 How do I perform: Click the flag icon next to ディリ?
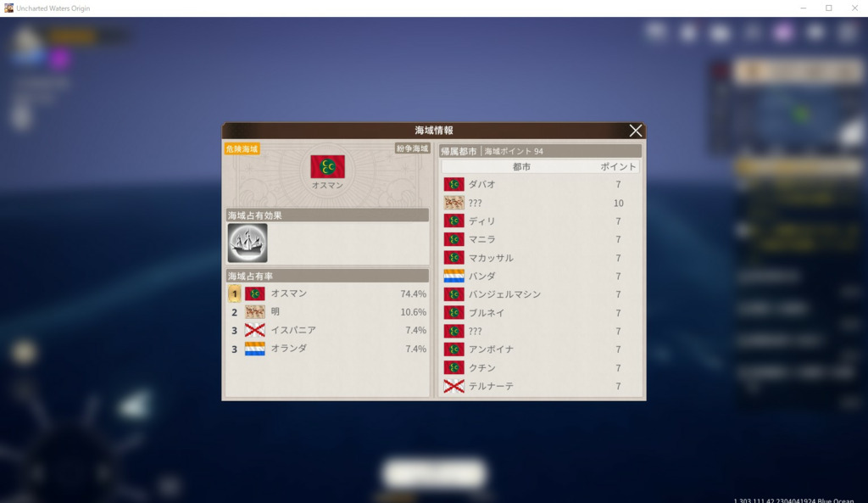454,221
